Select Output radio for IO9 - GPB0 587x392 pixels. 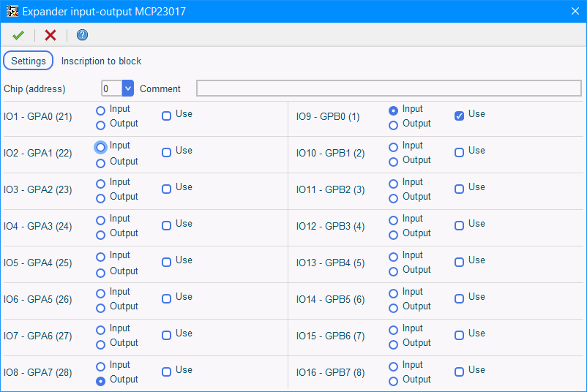click(x=394, y=125)
